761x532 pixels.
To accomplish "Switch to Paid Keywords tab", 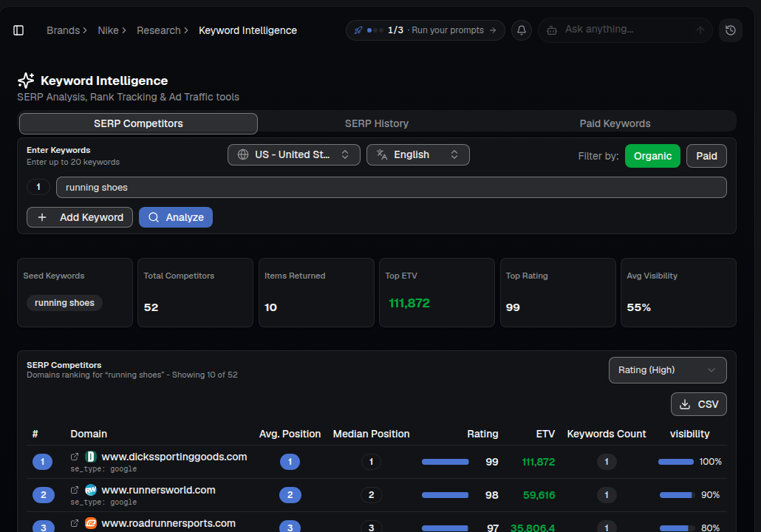I will tap(615, 123).
